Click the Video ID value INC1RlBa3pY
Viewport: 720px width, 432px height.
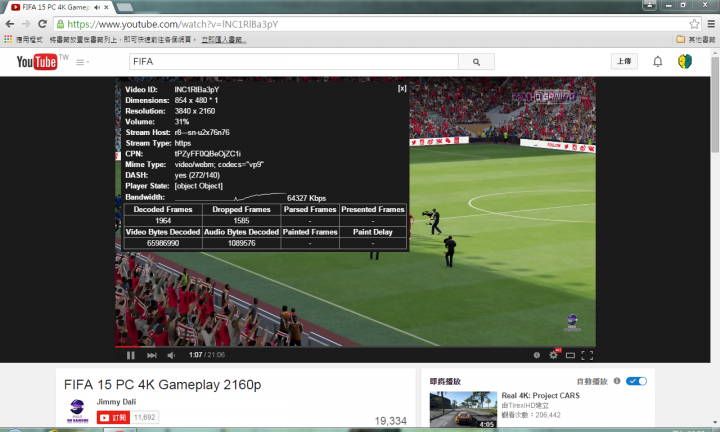pos(197,90)
